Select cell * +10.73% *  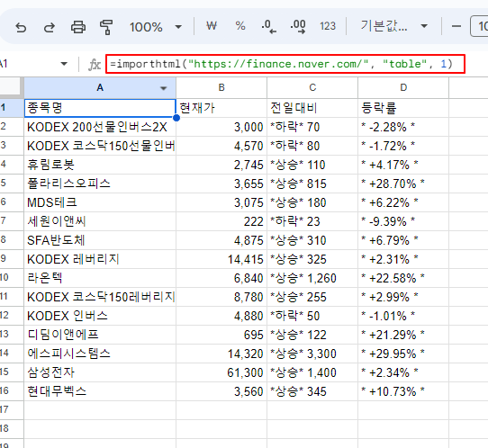click(403, 391)
